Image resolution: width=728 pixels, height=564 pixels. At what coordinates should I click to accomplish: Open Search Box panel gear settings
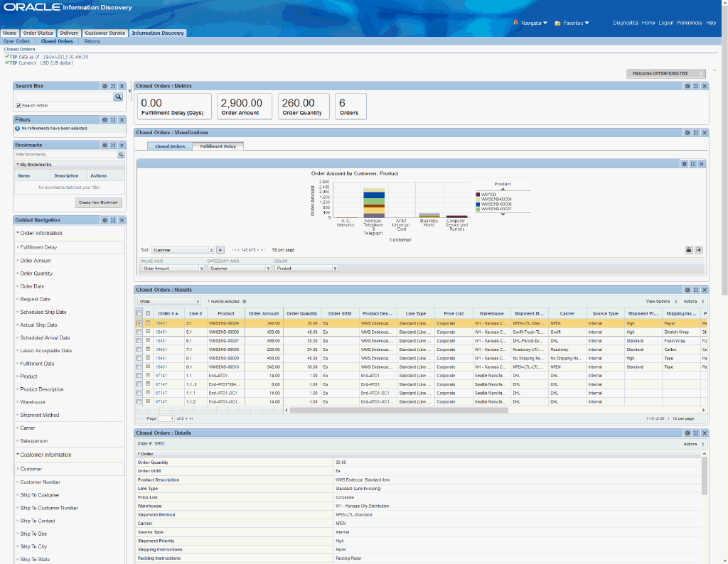click(105, 86)
